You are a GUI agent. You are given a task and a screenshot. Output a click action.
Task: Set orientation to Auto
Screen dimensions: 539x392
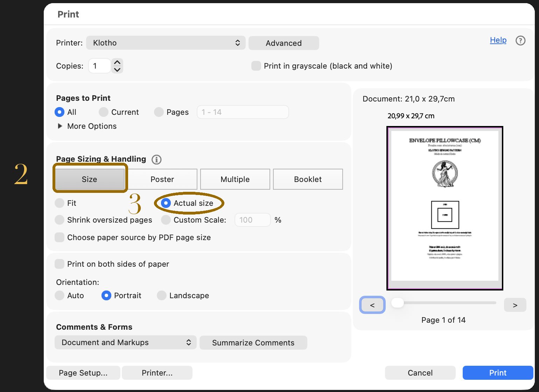click(x=59, y=295)
